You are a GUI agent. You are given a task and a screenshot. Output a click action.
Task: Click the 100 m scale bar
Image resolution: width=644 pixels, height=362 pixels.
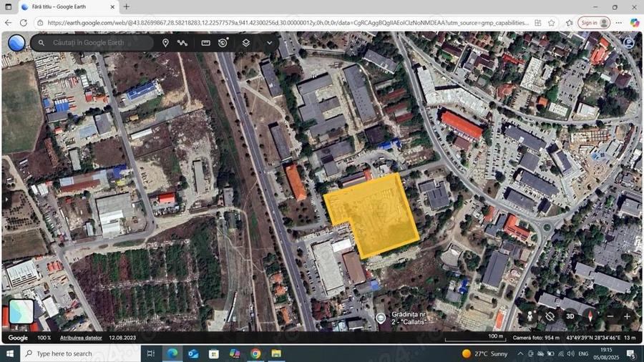coord(475,338)
